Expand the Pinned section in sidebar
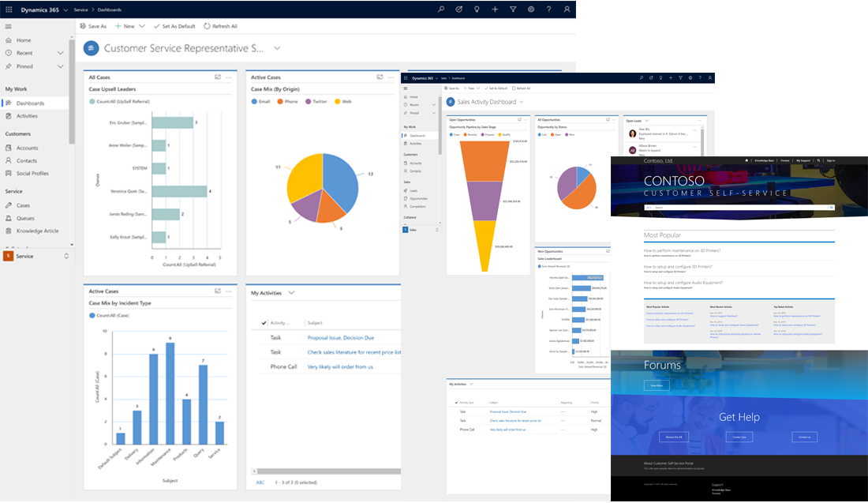 coord(62,66)
